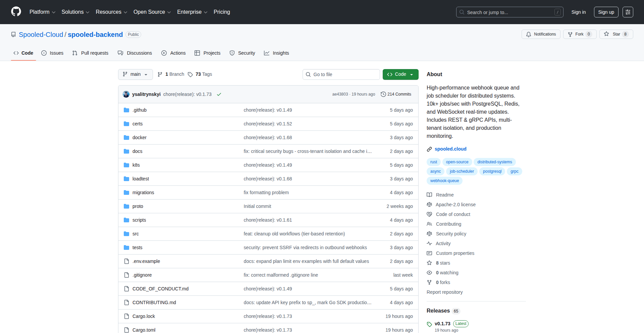Toggle Watch via the Notifications button
644x333 pixels.
click(x=541, y=34)
